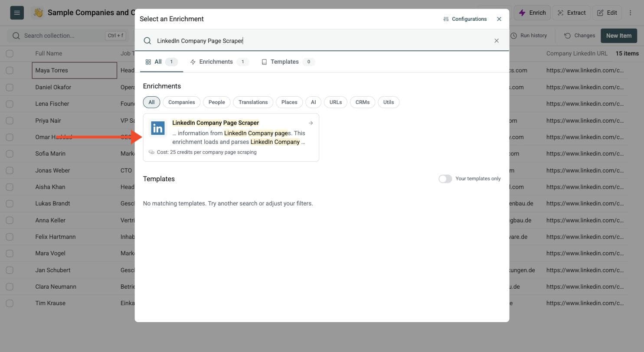Switch to the Enrichments tab
The height and width of the screenshot is (352, 644).
pos(219,62)
